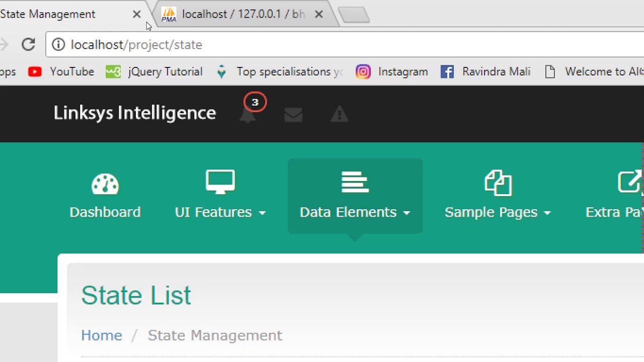Open the envelope messages icon
The width and height of the screenshot is (644, 362).
[x=293, y=115]
